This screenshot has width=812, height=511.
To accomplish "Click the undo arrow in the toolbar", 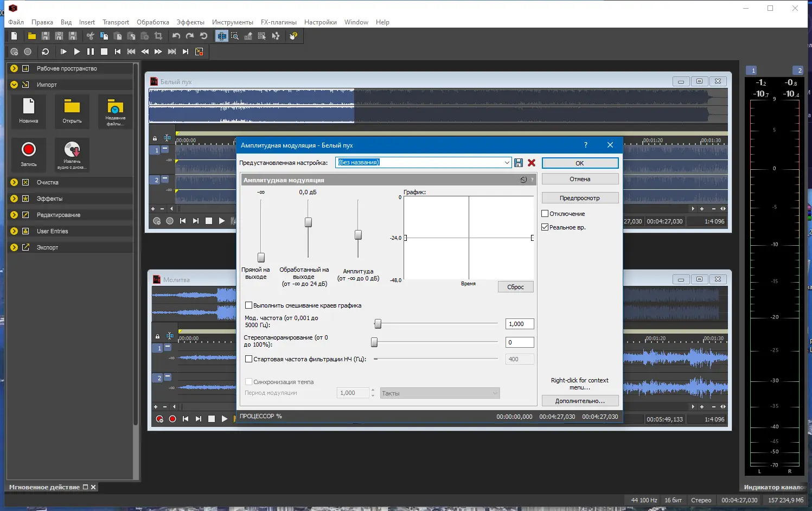I will click(x=176, y=36).
